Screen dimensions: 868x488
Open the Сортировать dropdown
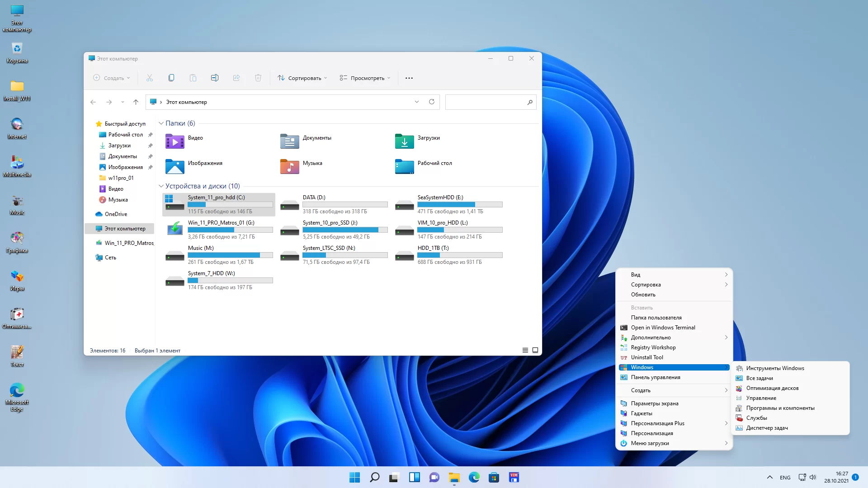tap(302, 78)
